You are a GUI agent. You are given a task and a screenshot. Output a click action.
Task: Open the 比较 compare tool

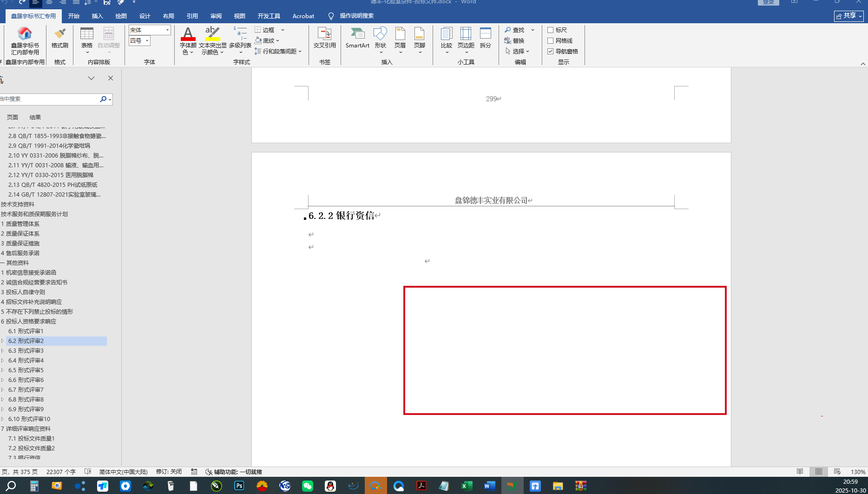(x=447, y=40)
